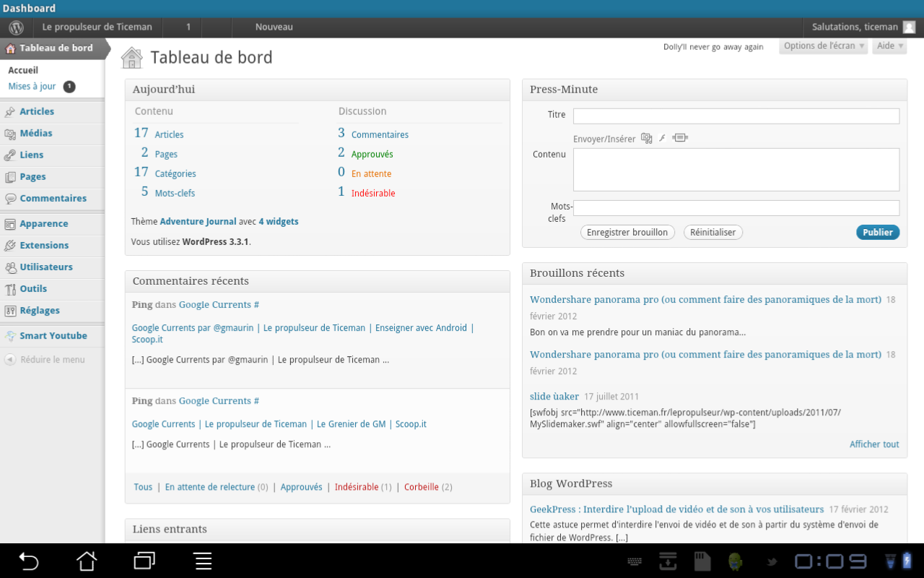Image resolution: width=924 pixels, height=578 pixels.
Task: Tap the Android menu lines button
Action: click(x=203, y=561)
